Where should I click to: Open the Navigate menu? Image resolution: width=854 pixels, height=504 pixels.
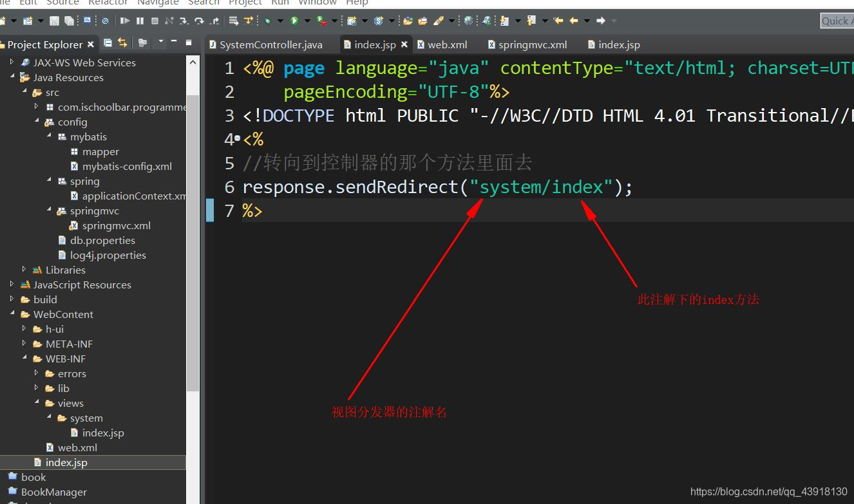pos(158,3)
